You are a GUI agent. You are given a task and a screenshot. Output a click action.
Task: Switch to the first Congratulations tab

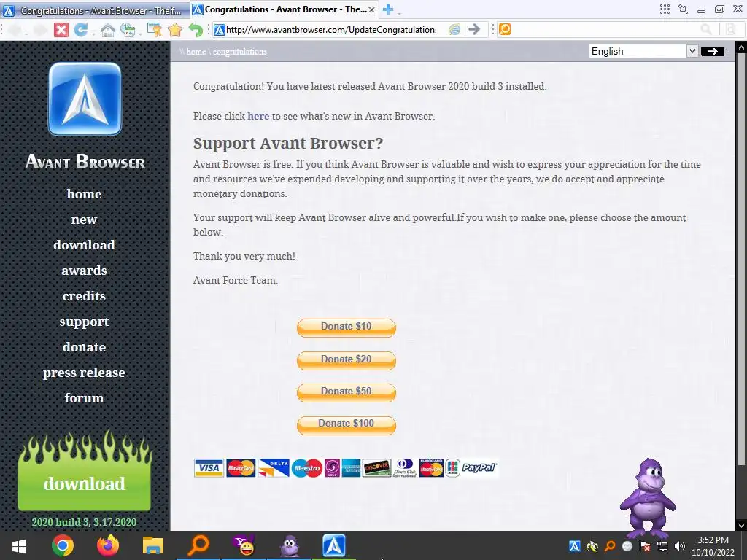pos(96,10)
